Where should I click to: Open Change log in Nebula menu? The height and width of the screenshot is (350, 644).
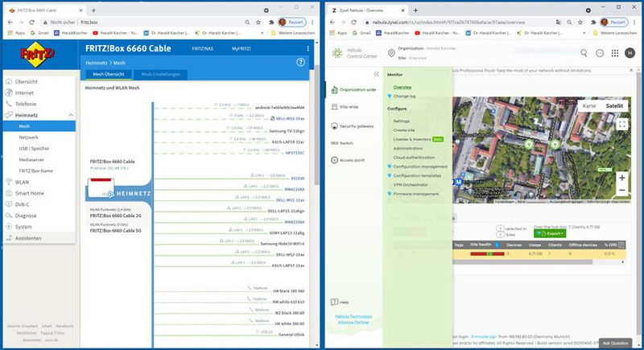point(405,96)
